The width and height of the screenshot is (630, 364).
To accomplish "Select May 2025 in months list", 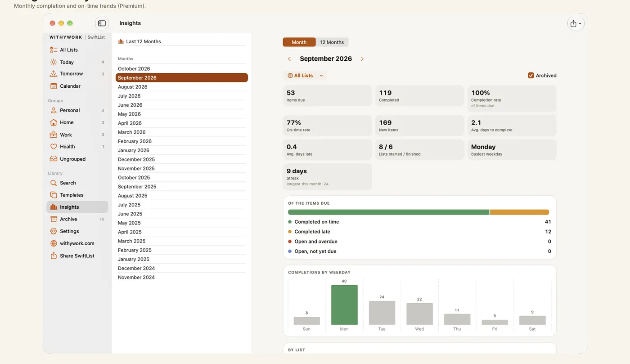I will pyautogui.click(x=182, y=223).
